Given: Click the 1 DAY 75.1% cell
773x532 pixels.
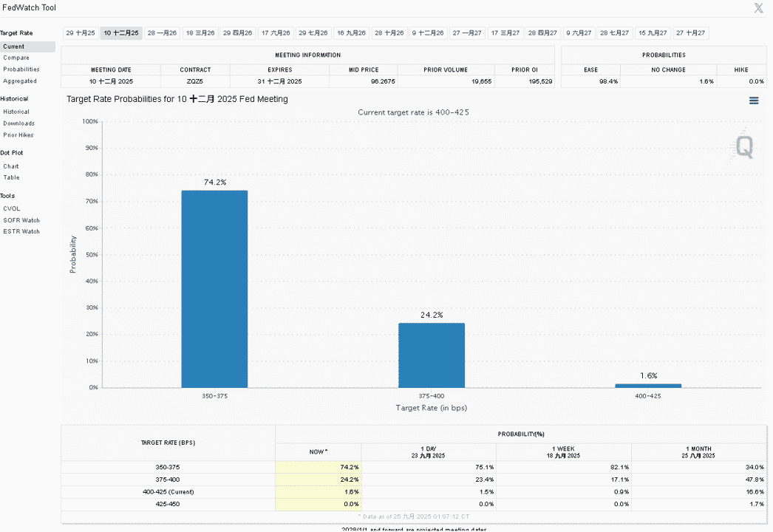Looking at the screenshot, I should 429,468.
